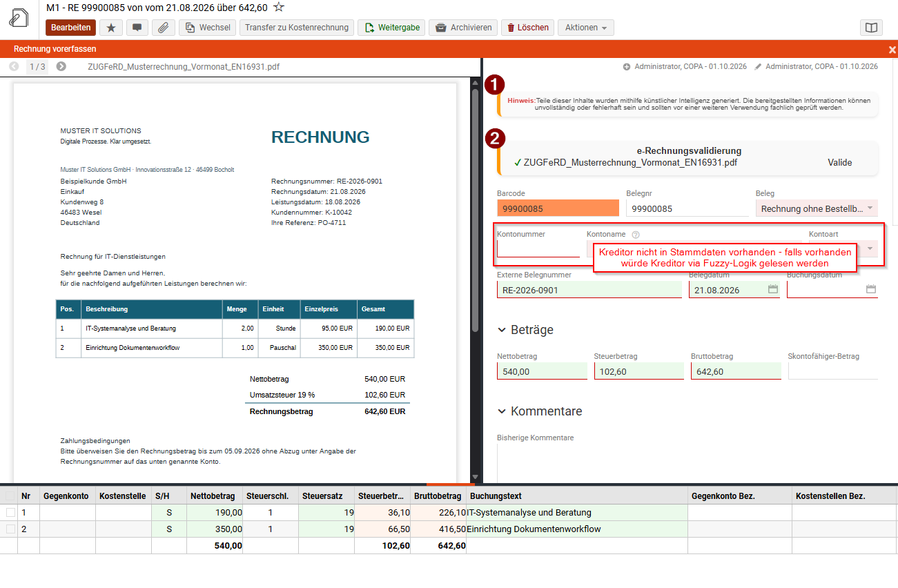This screenshot has height=588, width=898.
Task: Go to next PDF page arrow
Action: point(61,66)
